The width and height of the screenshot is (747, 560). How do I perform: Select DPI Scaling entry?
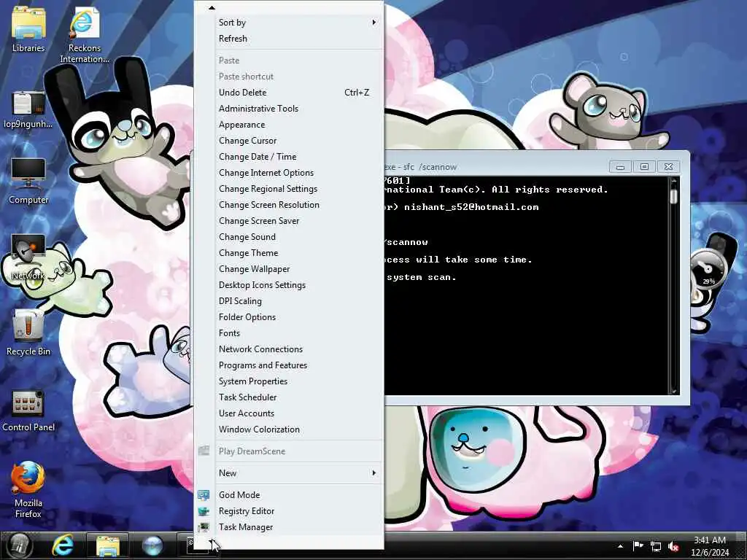click(x=289, y=301)
